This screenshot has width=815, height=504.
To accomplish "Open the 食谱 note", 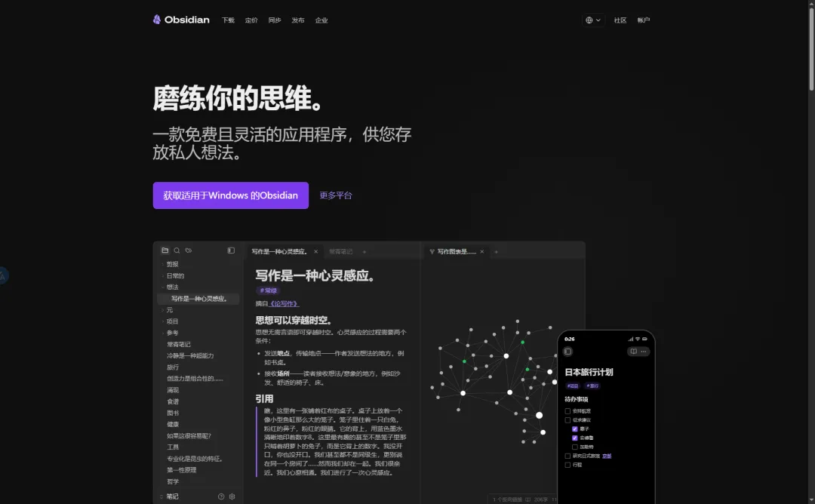I will [x=173, y=401].
